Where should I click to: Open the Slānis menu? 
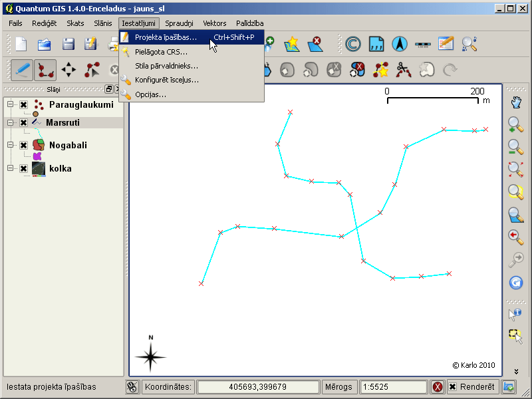[x=103, y=23]
